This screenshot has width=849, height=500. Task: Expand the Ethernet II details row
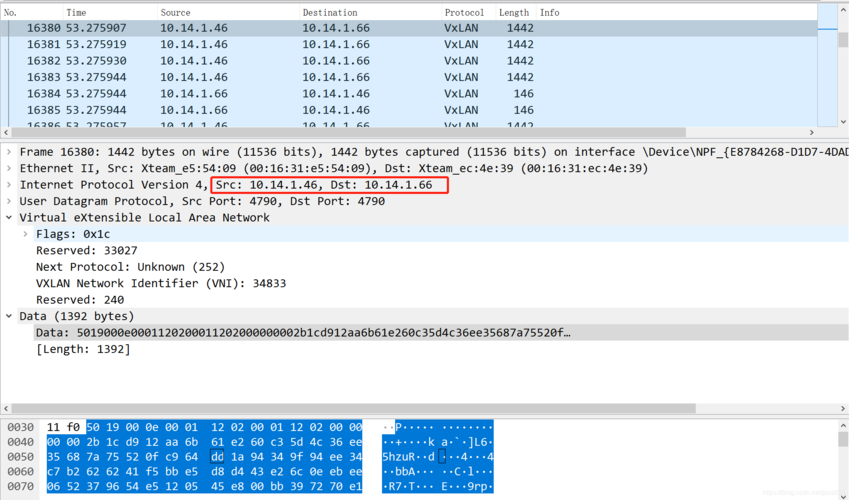[9, 168]
